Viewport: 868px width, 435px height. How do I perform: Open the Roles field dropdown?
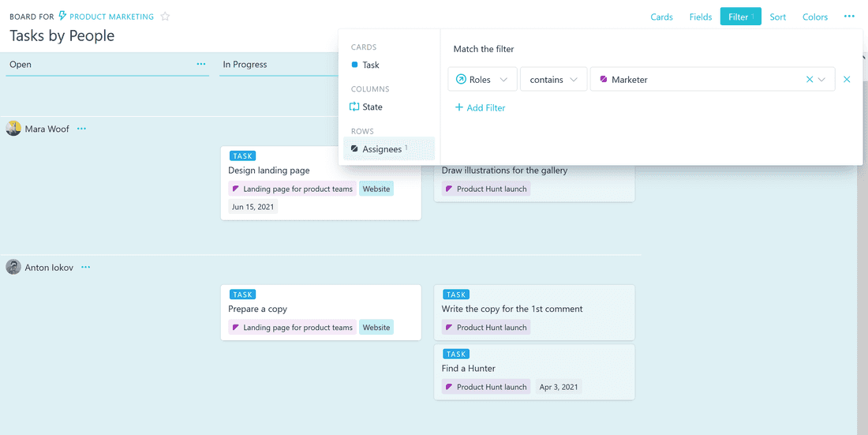coord(482,80)
